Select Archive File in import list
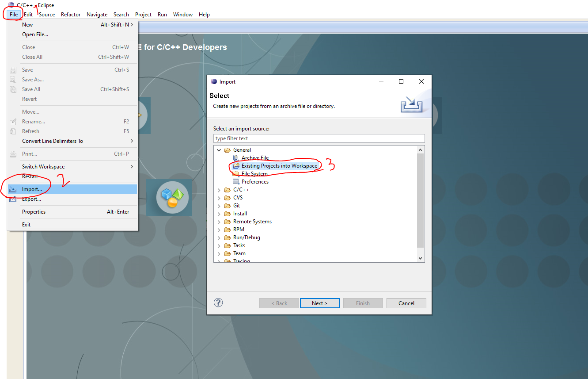 (x=255, y=158)
